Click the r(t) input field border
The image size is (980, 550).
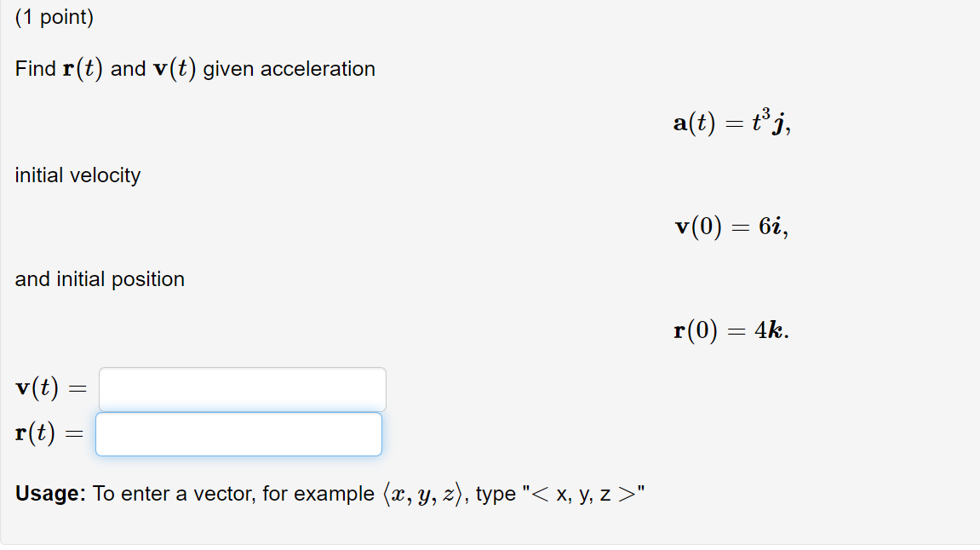click(95, 434)
